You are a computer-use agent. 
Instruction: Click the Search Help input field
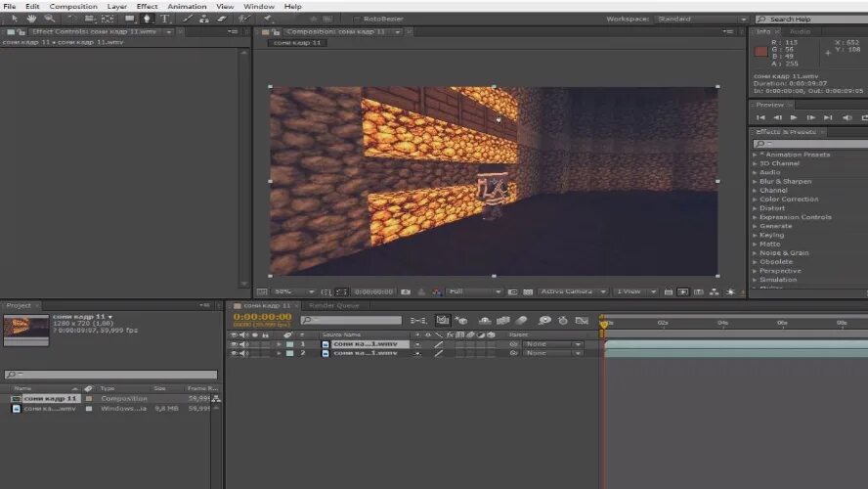(811, 19)
